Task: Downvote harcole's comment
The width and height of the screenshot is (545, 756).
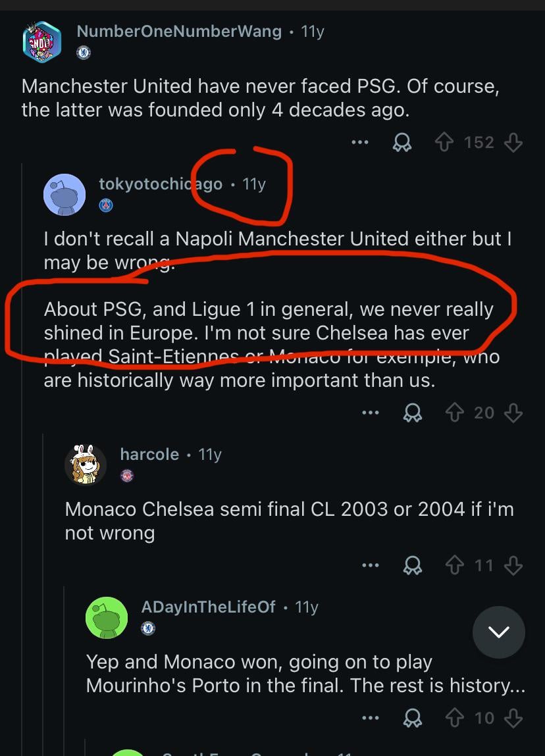Action: tap(513, 565)
